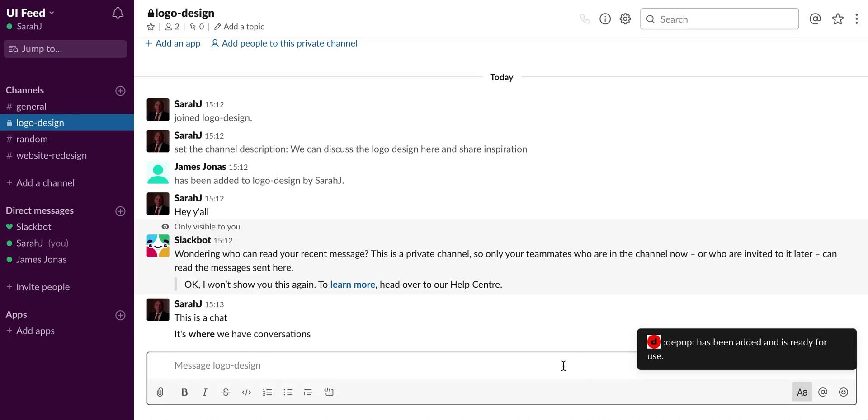The height and width of the screenshot is (420, 868).
Task: Insert a bulleted list
Action: coord(288,392)
